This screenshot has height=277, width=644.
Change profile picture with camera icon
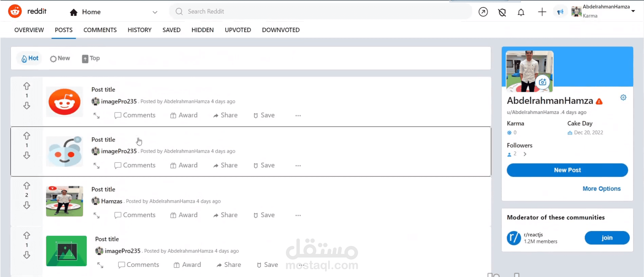tap(543, 82)
